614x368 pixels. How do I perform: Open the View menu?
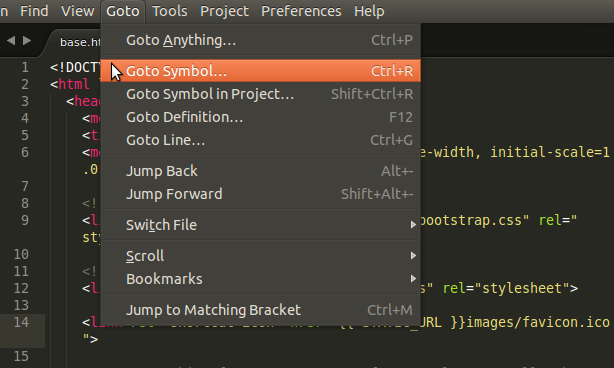[78, 11]
